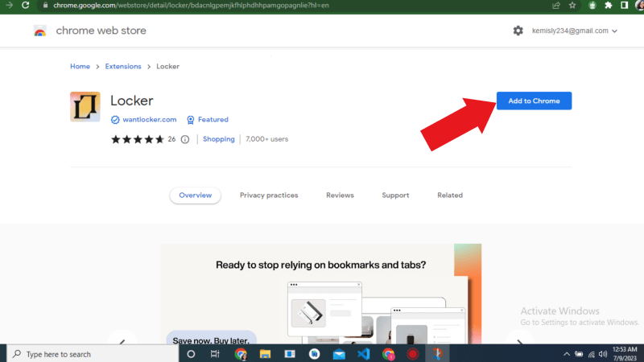
Task: Click the Windows taskbar search box
Action: [x=93, y=354]
